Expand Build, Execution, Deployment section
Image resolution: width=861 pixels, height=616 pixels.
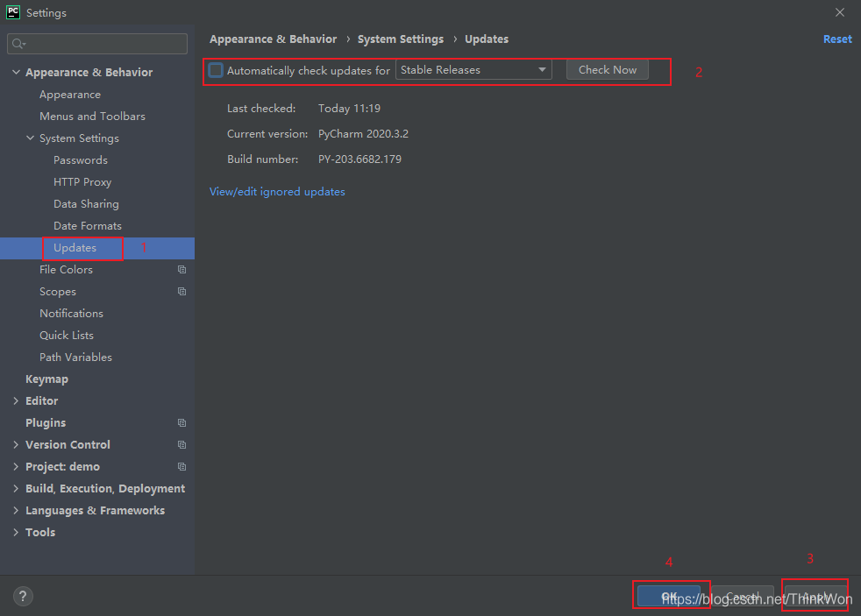point(16,489)
